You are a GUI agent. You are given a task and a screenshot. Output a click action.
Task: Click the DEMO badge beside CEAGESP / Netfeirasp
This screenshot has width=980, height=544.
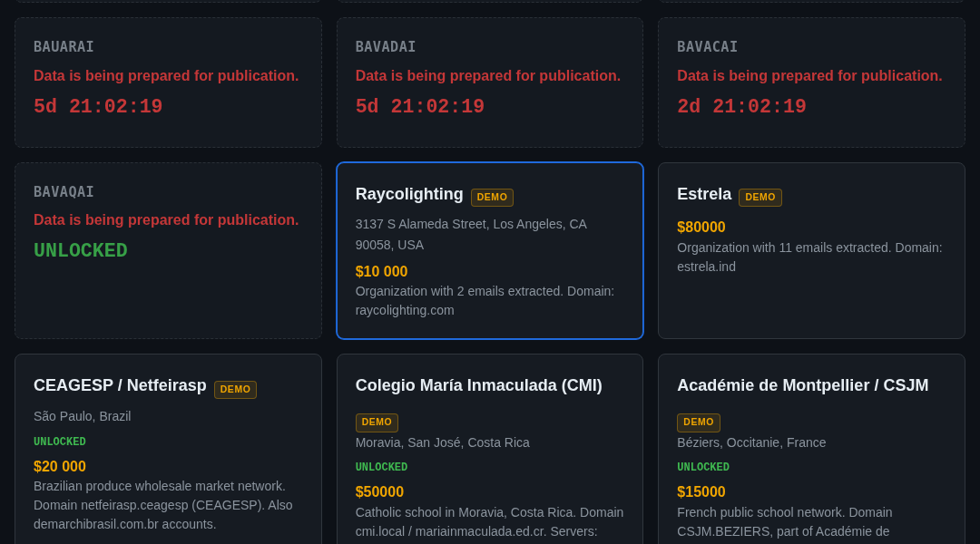235,390
